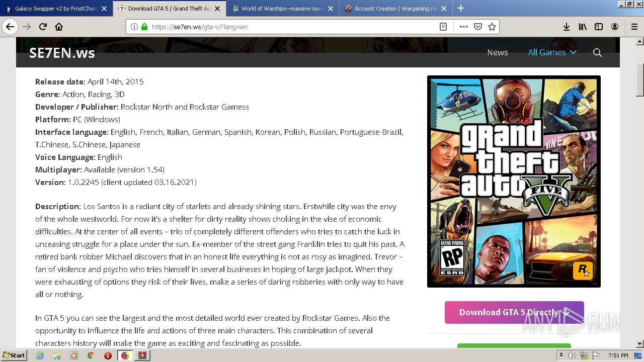The image size is (644, 362).
Task: Close the Account Creation Wargaming tab
Action: click(444, 9)
